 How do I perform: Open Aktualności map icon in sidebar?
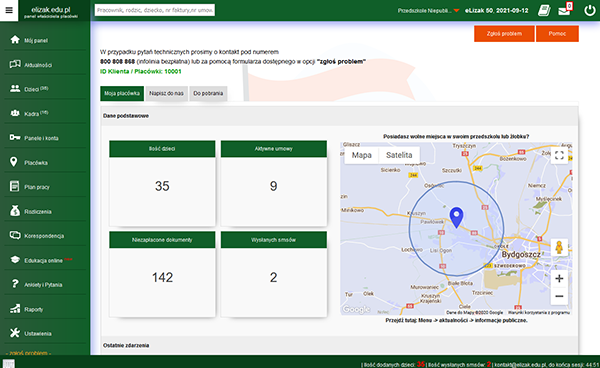(15, 64)
